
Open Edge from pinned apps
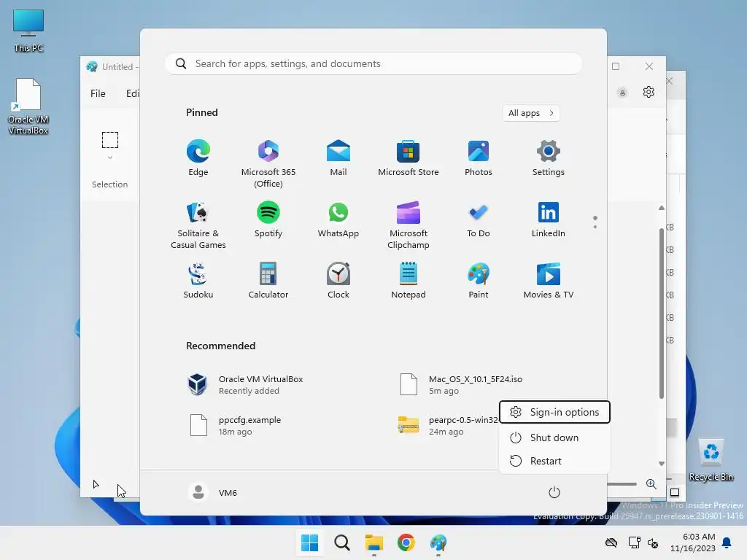click(198, 158)
